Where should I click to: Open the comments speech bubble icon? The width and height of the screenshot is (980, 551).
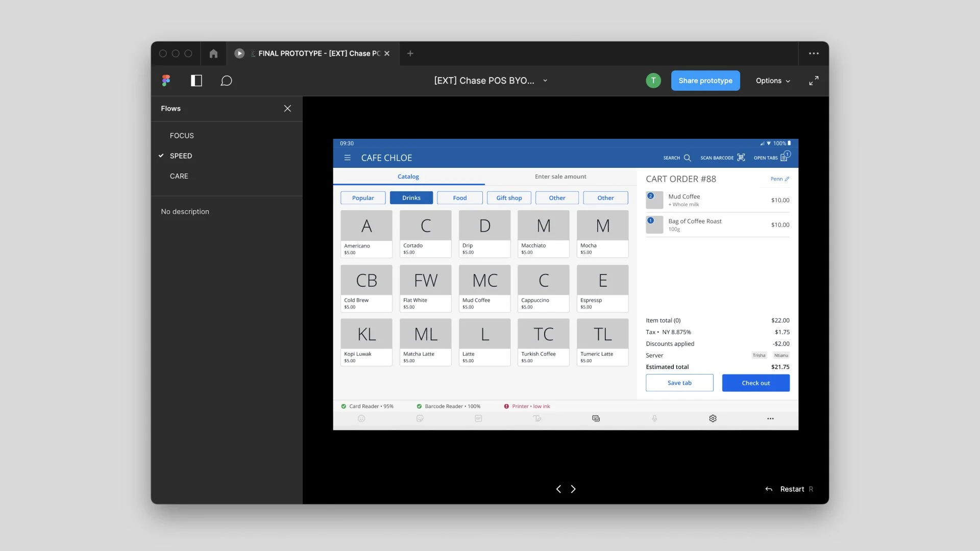tap(226, 81)
